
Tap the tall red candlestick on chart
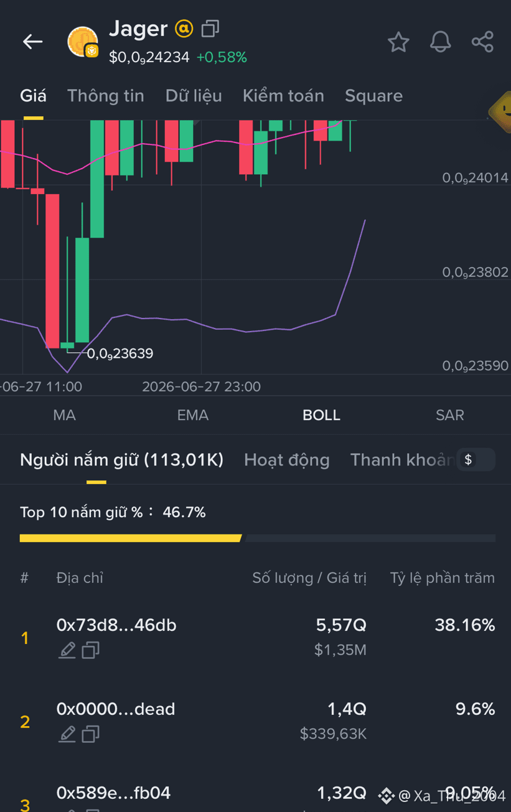point(52,271)
